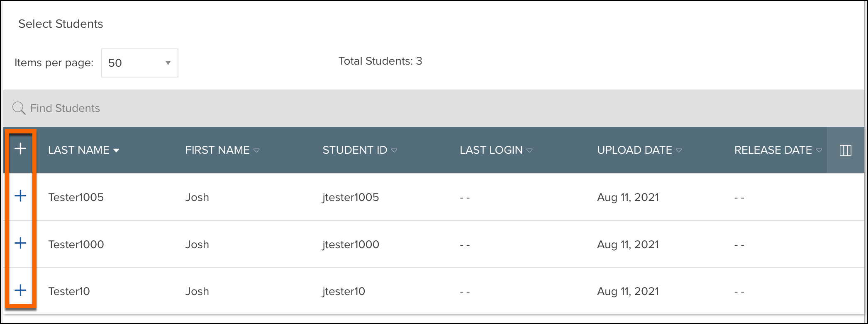Expand the Release Date sort chevron
This screenshot has width=868, height=324.
point(819,150)
